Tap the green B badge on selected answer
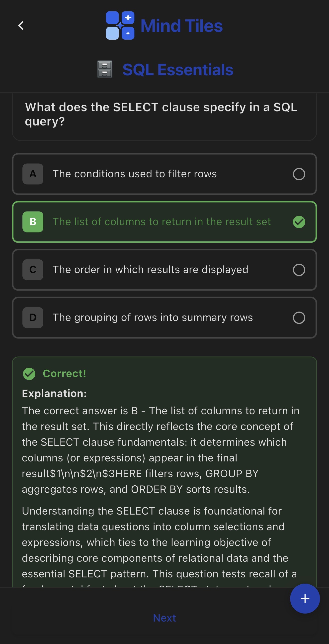Screen dimensions: 329x644 point(32,222)
